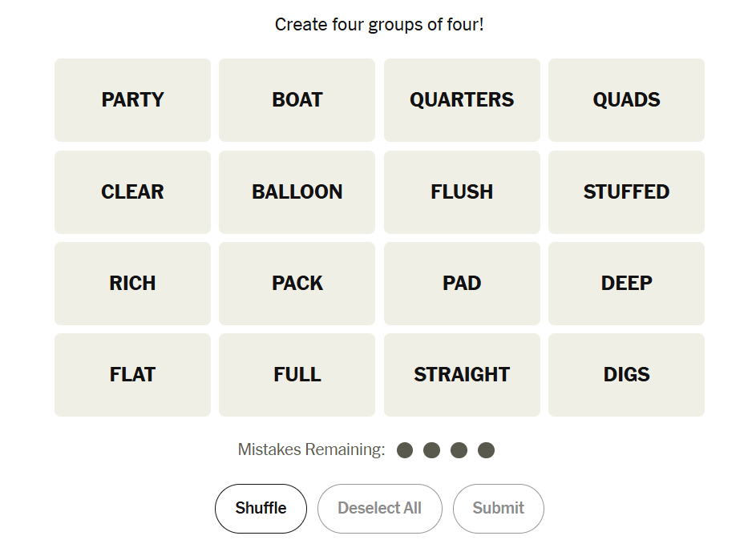
Task: Pick the QUARTERS tile
Action: 462,100
